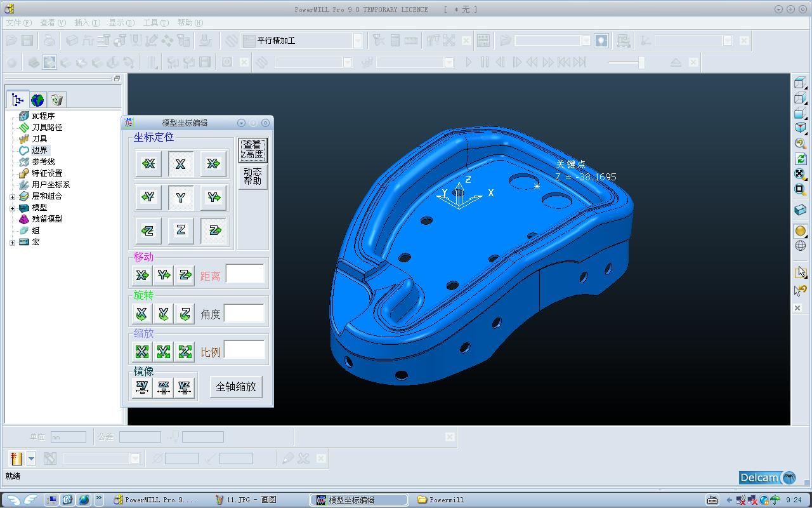Image resolution: width=812 pixels, height=508 pixels.
Task: Open tool type dropdown arrow in bottom toolbar
Action: tap(31, 458)
